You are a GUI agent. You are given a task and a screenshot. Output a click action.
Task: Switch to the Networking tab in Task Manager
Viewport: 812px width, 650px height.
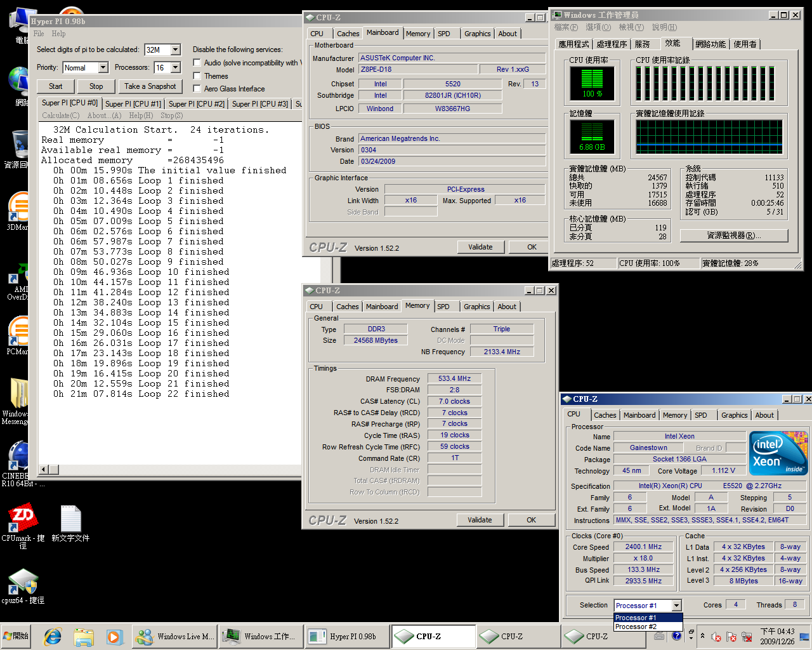pyautogui.click(x=710, y=44)
